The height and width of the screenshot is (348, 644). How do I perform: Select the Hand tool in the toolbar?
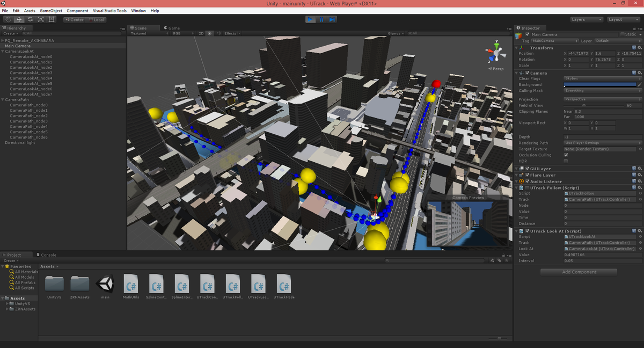(8, 19)
